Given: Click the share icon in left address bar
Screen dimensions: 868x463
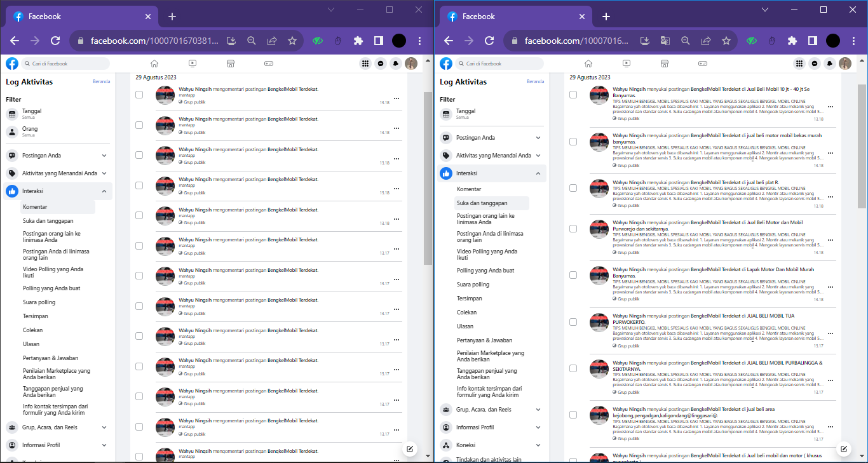Looking at the screenshot, I should point(272,41).
